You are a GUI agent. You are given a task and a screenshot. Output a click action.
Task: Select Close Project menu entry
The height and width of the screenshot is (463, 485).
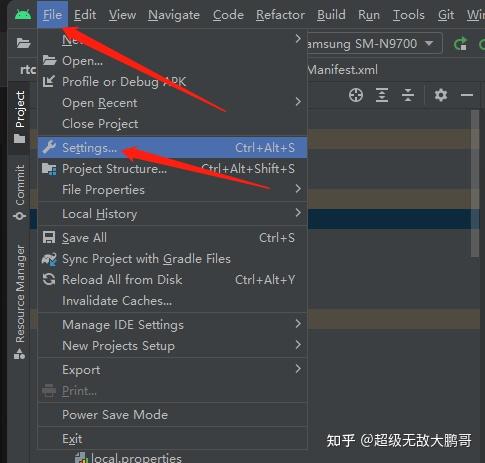(172, 124)
